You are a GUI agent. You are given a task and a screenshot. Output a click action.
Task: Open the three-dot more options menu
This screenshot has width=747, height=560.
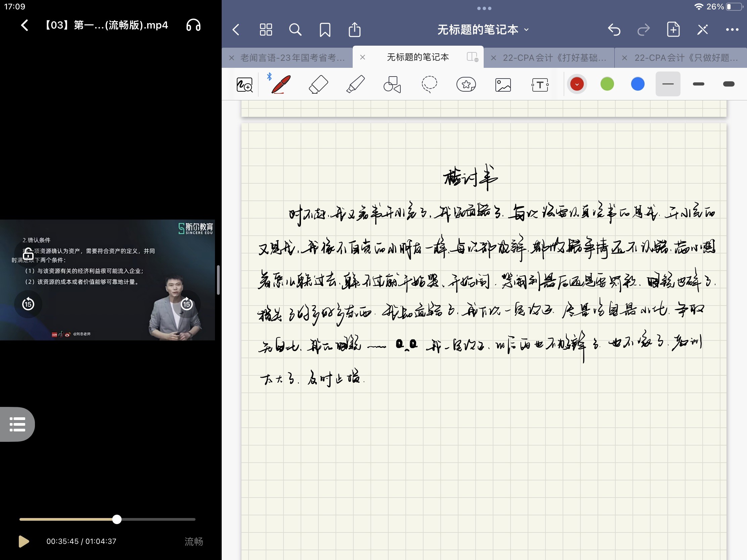(732, 30)
